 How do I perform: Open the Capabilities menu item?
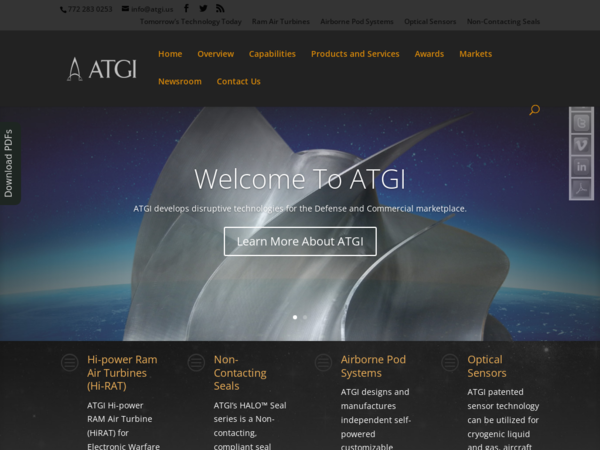[272, 54]
